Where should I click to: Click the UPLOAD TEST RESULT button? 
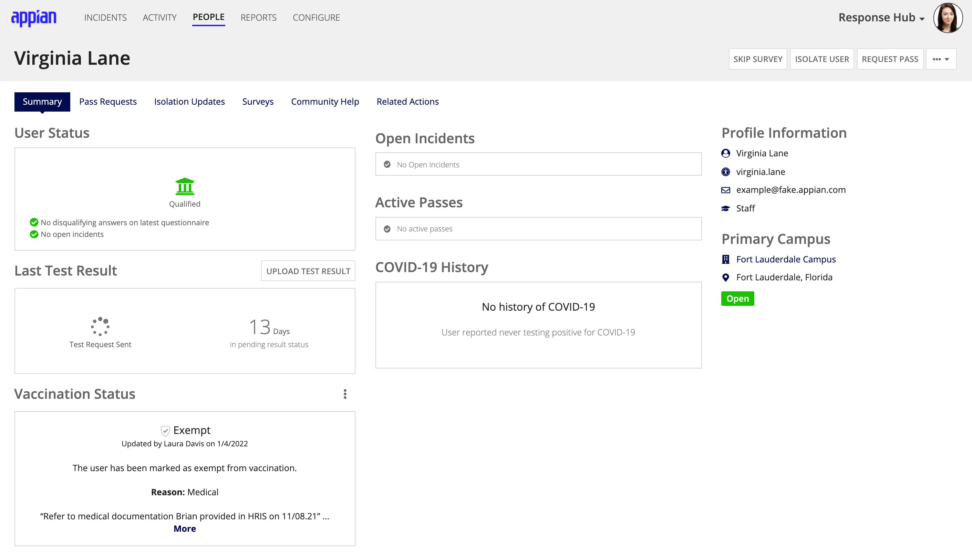click(x=308, y=271)
